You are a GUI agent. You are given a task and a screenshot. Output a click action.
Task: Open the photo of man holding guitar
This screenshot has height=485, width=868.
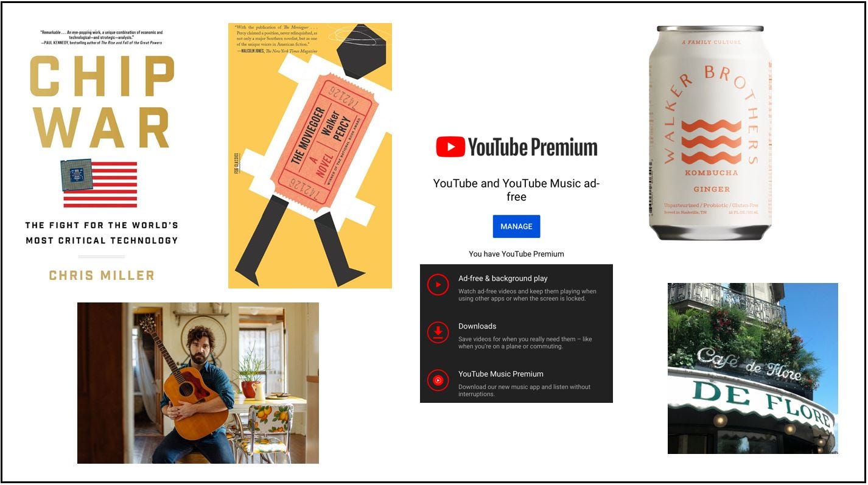coord(198,383)
